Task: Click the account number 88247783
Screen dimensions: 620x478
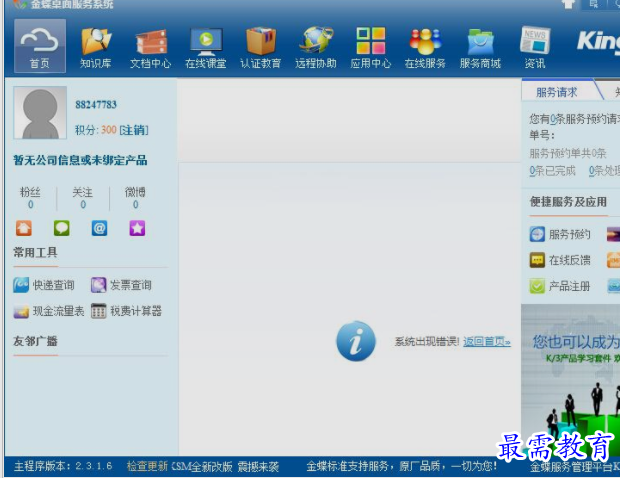Action: coord(96,105)
